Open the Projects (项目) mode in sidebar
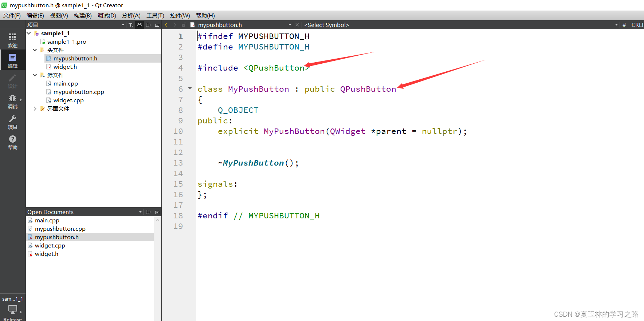This screenshot has width=644, height=321. point(13,122)
